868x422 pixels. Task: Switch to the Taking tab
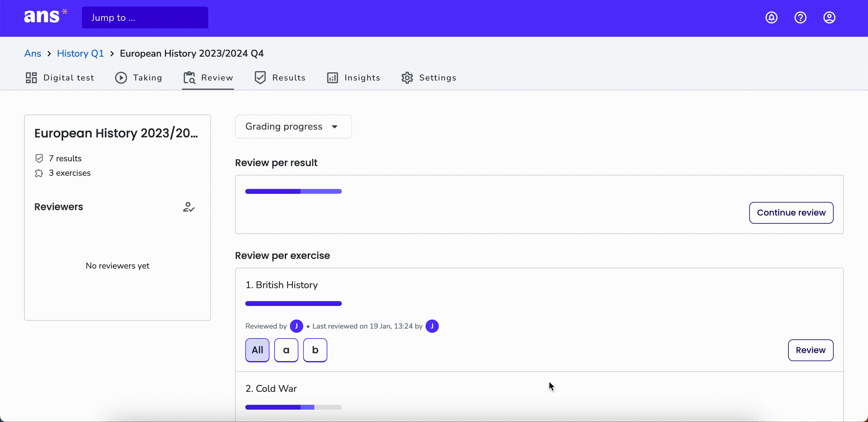point(139,77)
